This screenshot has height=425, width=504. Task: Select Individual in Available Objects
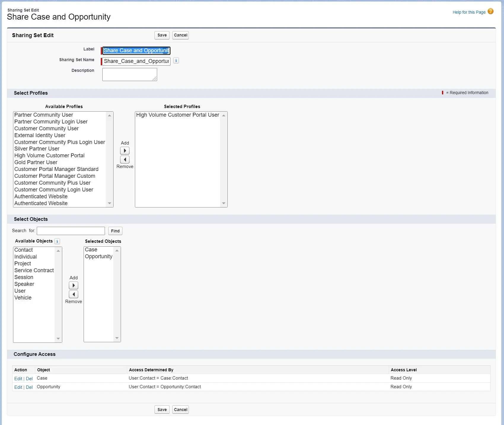(x=34, y=257)
